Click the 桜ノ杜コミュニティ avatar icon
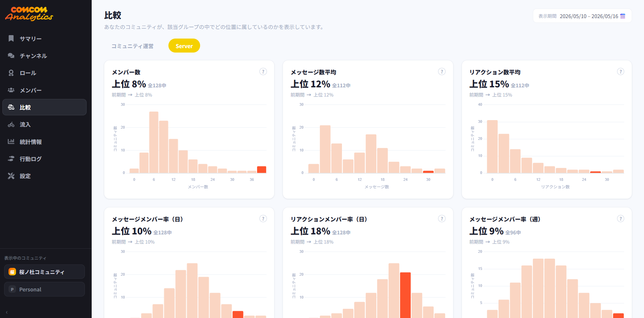The width and height of the screenshot is (644, 318). (12, 272)
